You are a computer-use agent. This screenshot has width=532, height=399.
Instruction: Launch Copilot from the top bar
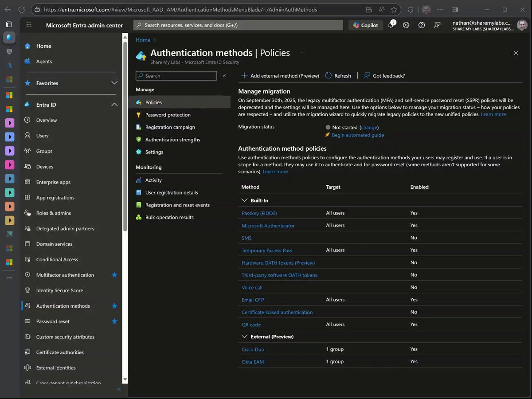[x=366, y=25]
